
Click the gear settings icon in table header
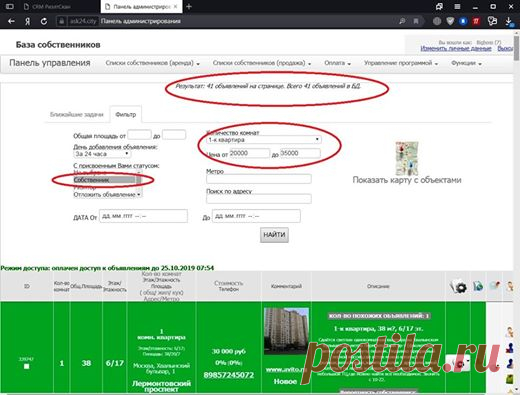coord(458,287)
